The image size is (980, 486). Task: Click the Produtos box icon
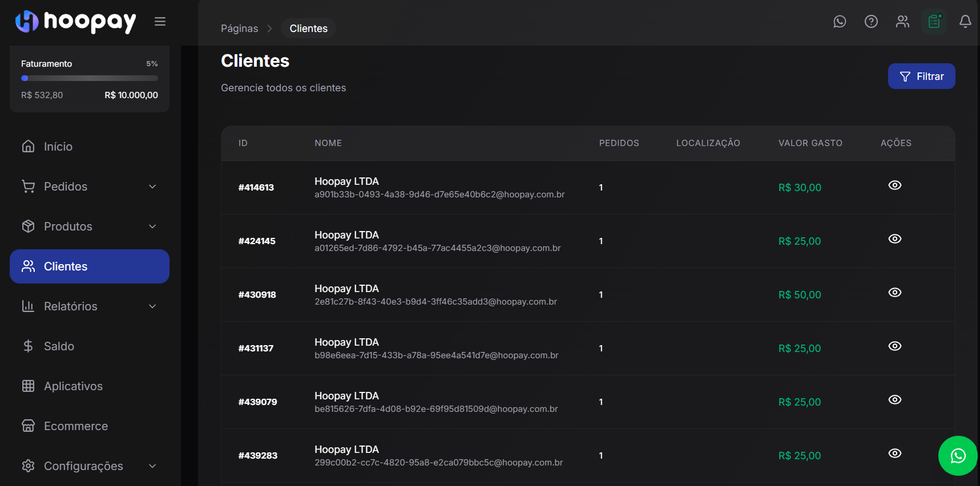click(28, 226)
